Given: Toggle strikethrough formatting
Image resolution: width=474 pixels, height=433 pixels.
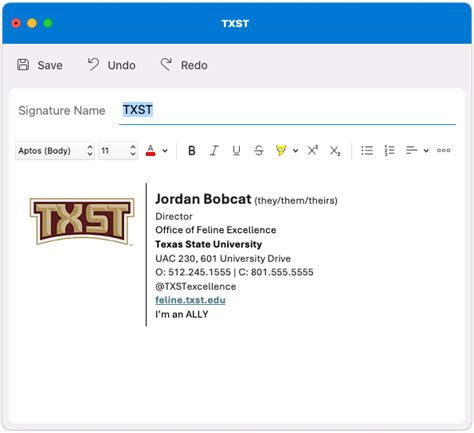Looking at the screenshot, I should (259, 151).
